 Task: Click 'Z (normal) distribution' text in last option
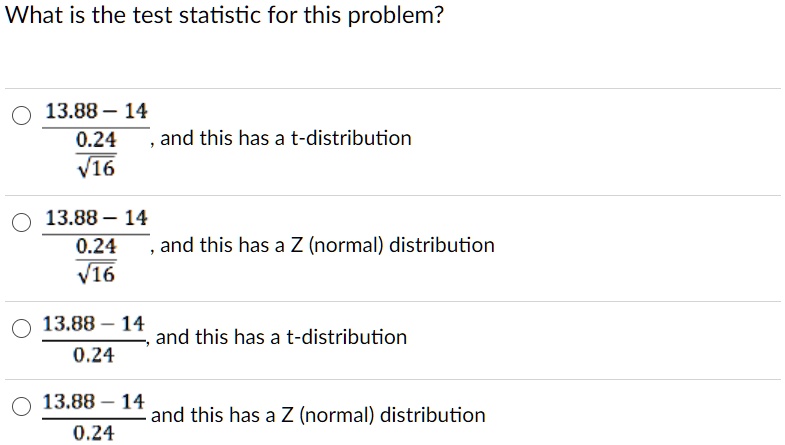tap(383, 415)
